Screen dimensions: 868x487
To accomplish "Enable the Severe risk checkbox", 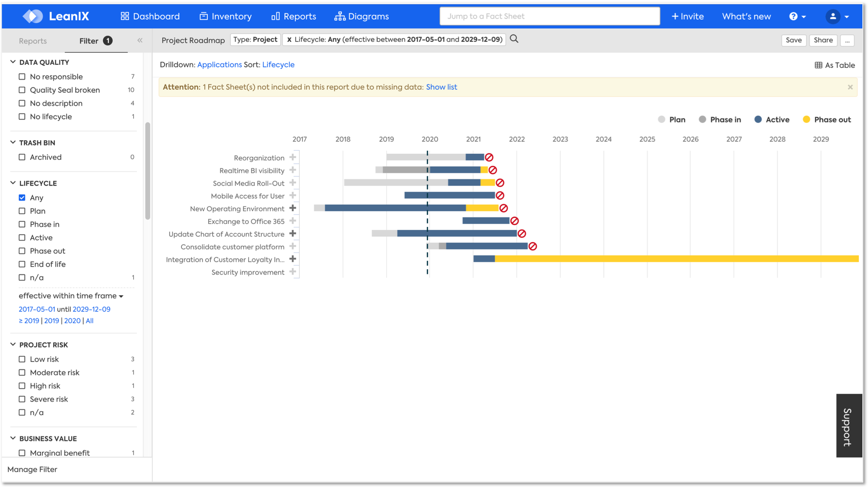I will click(x=22, y=399).
